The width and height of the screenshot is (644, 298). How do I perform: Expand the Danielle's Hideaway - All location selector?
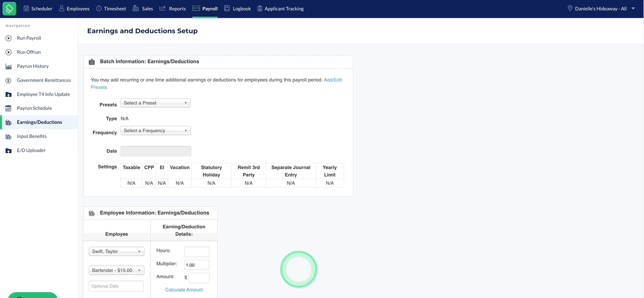point(601,9)
